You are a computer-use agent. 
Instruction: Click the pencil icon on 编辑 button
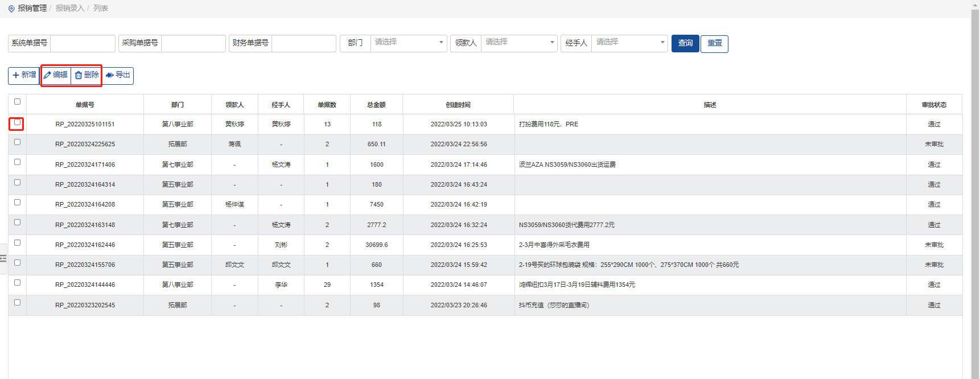(x=48, y=75)
